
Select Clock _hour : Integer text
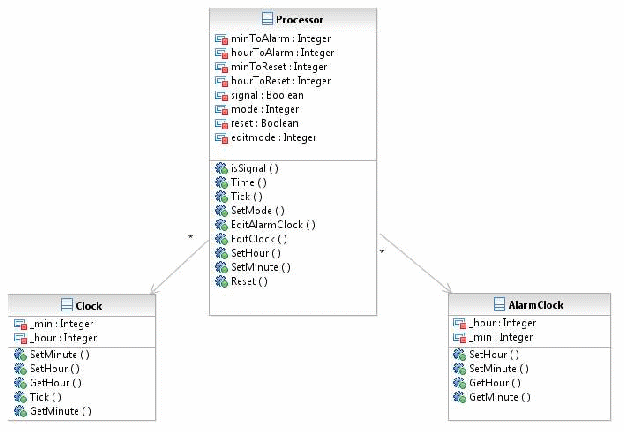[63, 338]
